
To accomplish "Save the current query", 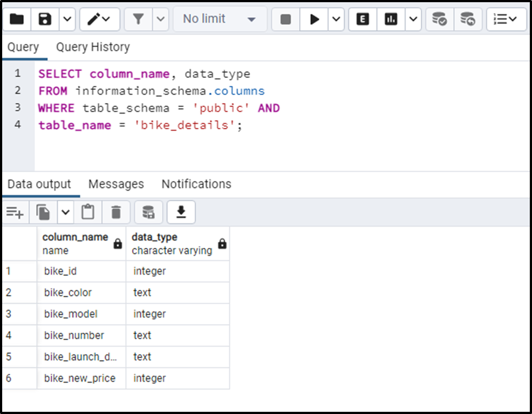I will [x=44, y=19].
